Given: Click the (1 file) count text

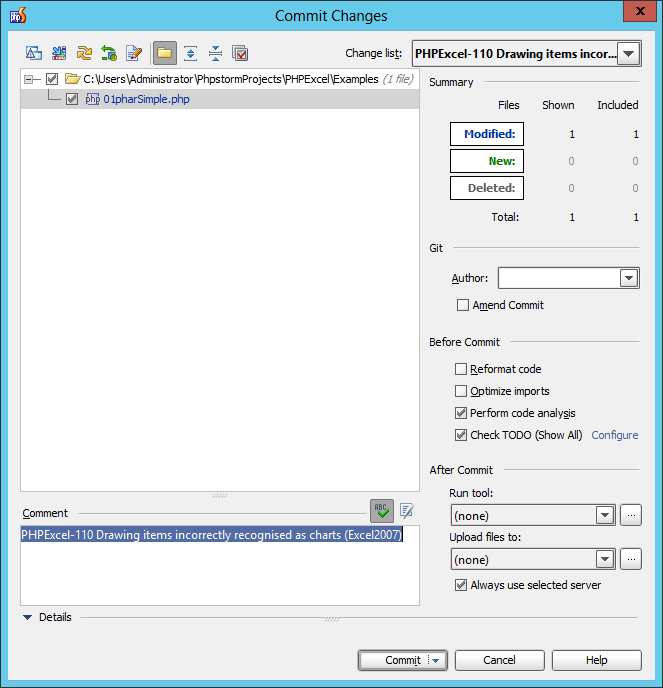Looking at the screenshot, I should (x=398, y=79).
